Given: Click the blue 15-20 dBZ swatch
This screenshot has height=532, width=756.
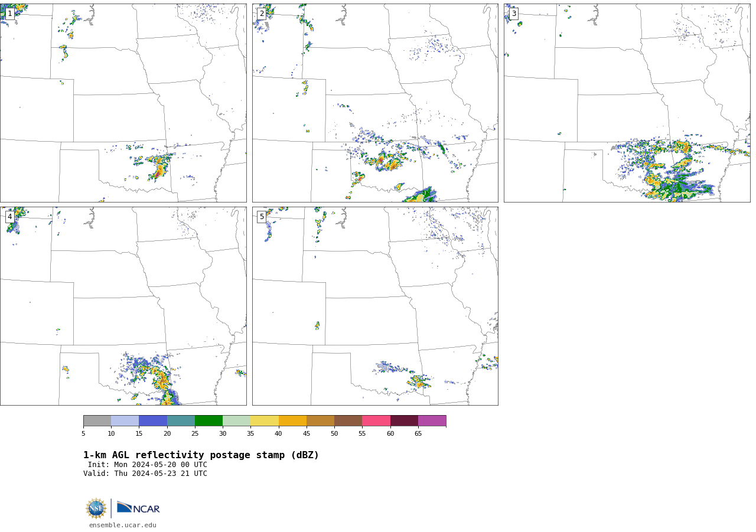Looking at the screenshot, I should click(153, 421).
